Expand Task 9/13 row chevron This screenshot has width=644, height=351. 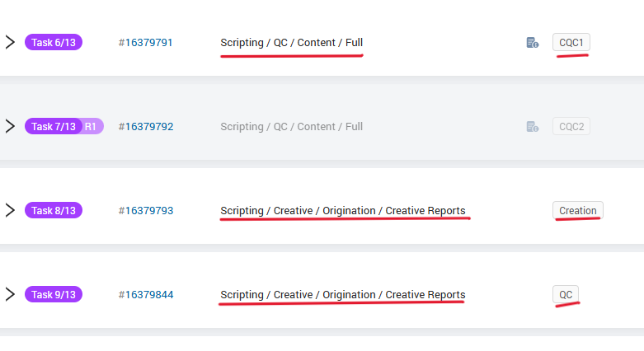[x=10, y=294]
